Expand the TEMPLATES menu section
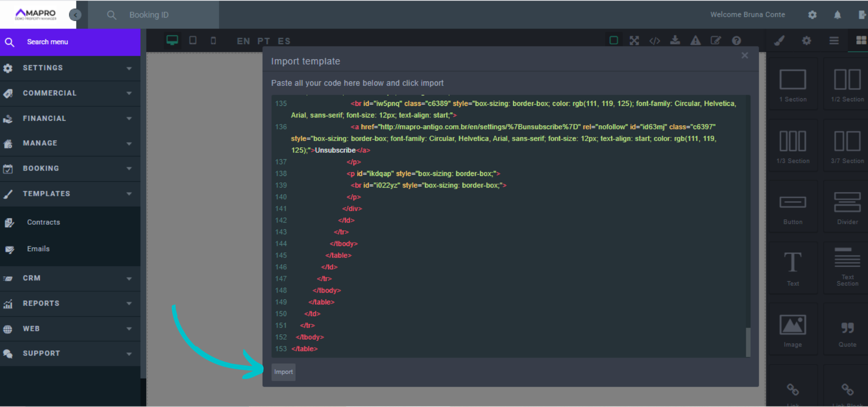This screenshot has width=868, height=407. point(70,194)
